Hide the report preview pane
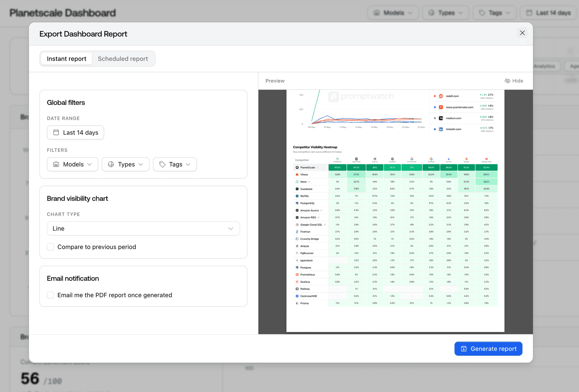The image size is (579, 392). pos(514,81)
